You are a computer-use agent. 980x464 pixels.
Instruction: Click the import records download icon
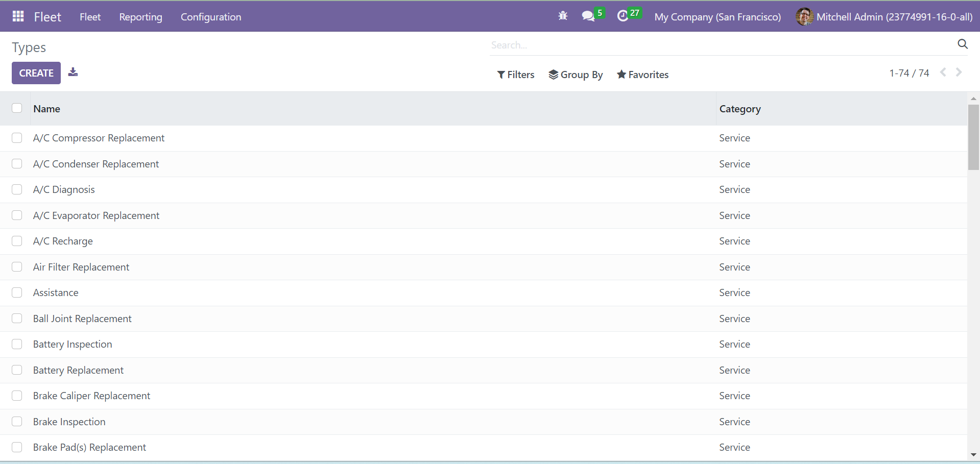pyautogui.click(x=73, y=72)
